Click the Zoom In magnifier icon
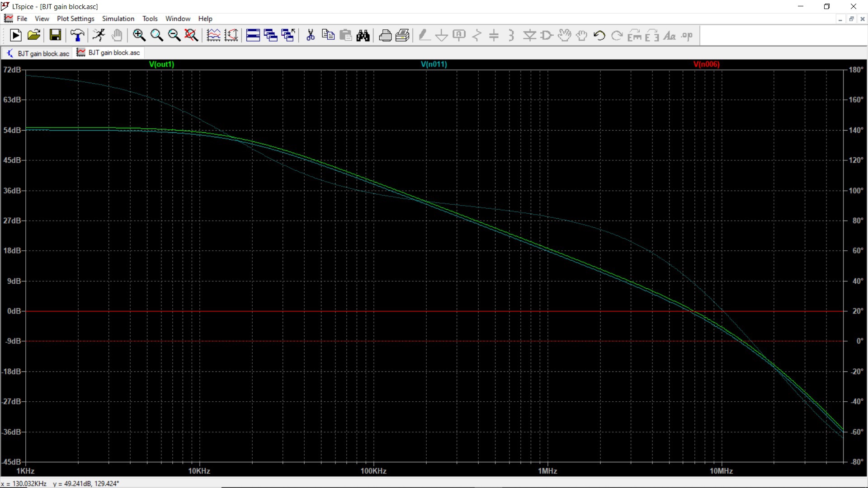 [x=139, y=35]
